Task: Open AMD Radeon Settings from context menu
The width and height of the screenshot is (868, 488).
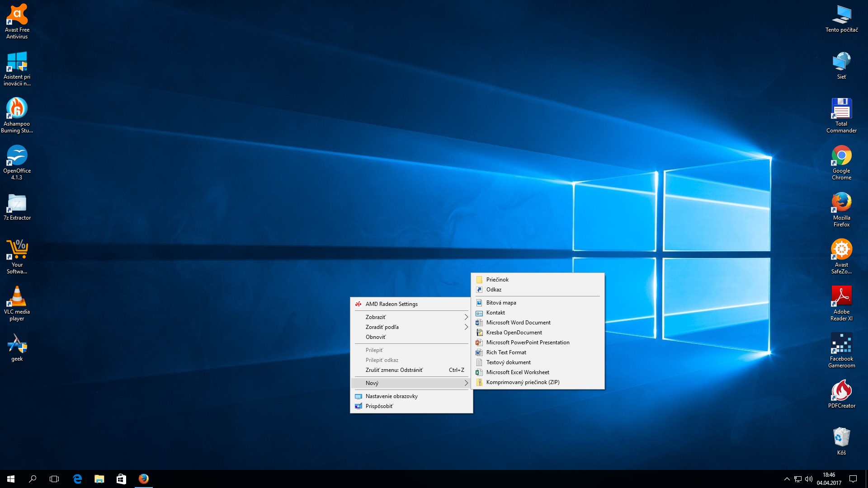Action: pyautogui.click(x=392, y=304)
